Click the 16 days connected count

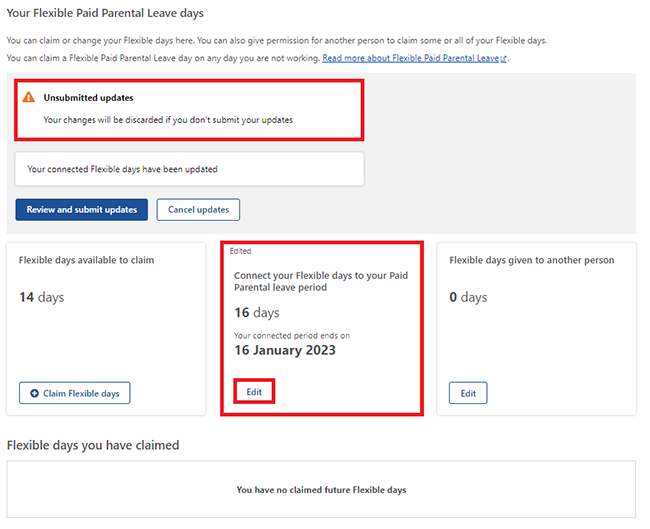257,313
